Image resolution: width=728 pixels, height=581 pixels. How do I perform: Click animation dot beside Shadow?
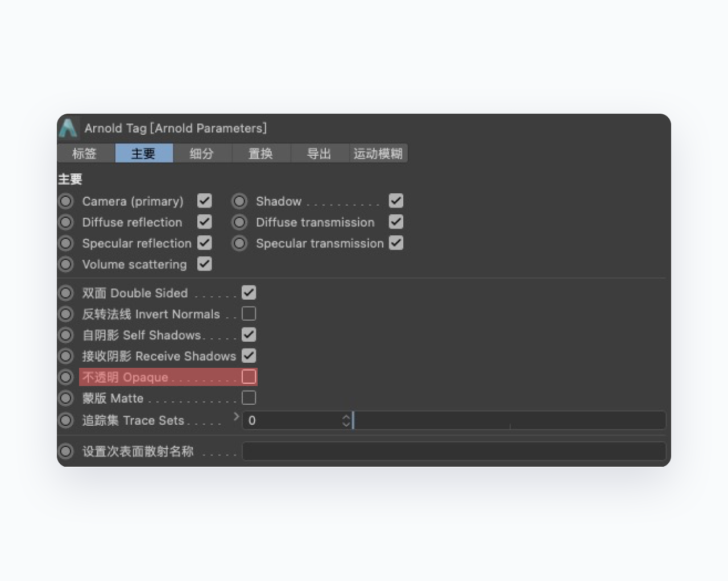click(x=239, y=201)
